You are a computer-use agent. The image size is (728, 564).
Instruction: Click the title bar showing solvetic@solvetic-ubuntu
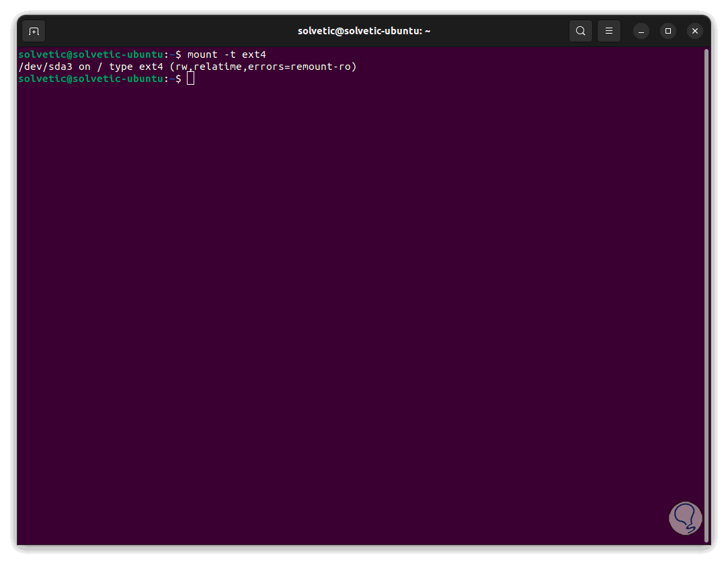[x=364, y=30]
